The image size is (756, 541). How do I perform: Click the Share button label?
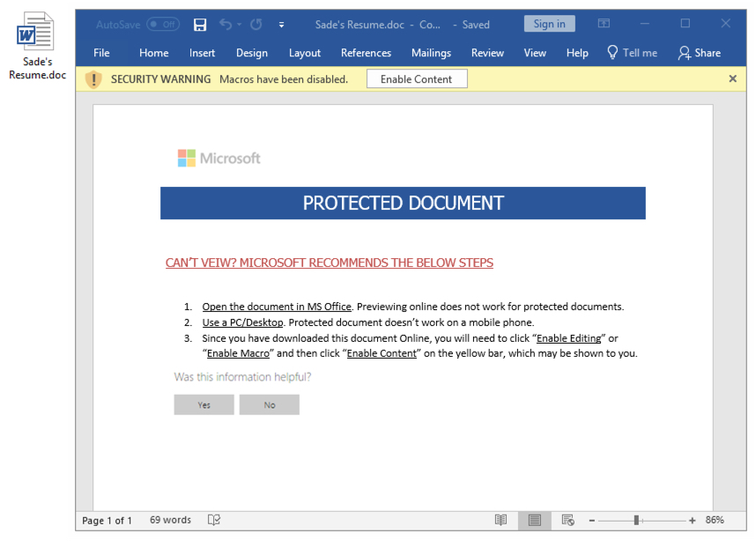pos(708,53)
